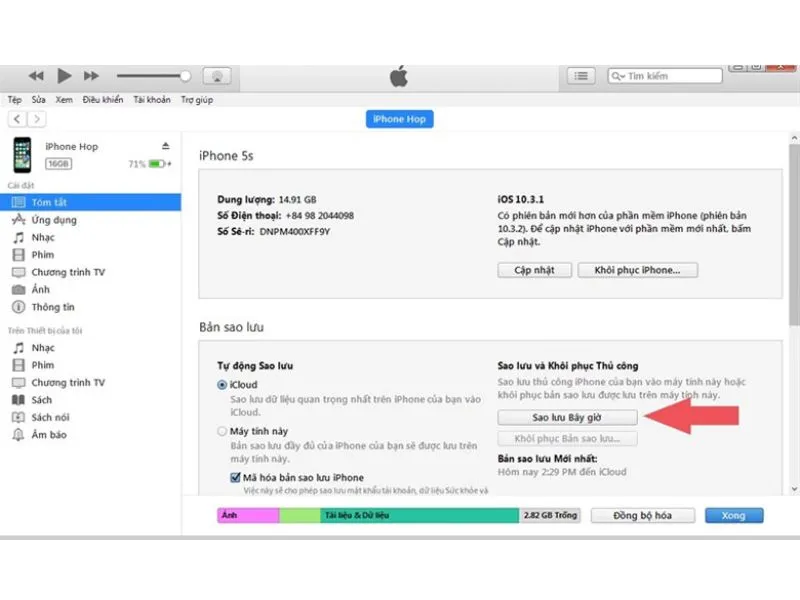Image resolution: width=800 pixels, height=600 pixels.
Task: Click the Dung lượng 14.91 GB value
Action: pos(297,199)
